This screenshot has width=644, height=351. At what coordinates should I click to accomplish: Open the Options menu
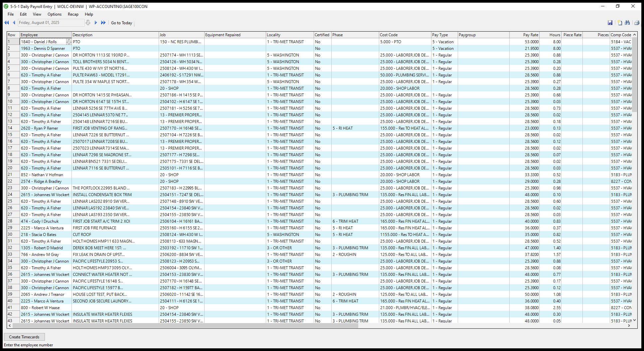click(x=55, y=14)
